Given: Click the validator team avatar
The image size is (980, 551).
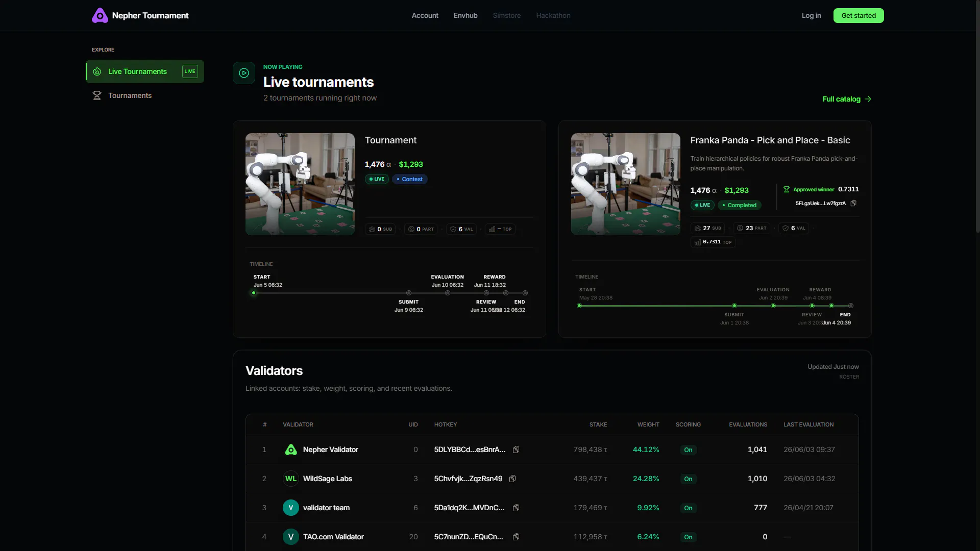Looking at the screenshot, I should [291, 508].
